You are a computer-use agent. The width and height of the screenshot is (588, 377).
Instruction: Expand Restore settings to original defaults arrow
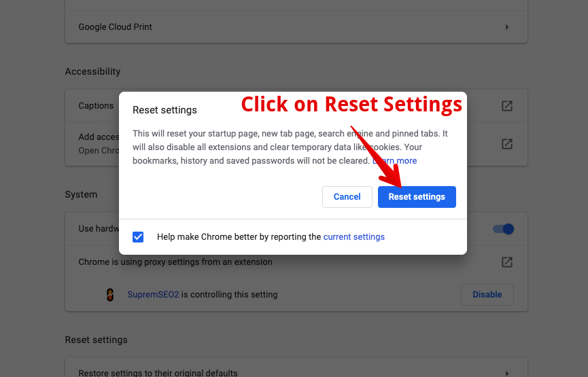coord(507,373)
